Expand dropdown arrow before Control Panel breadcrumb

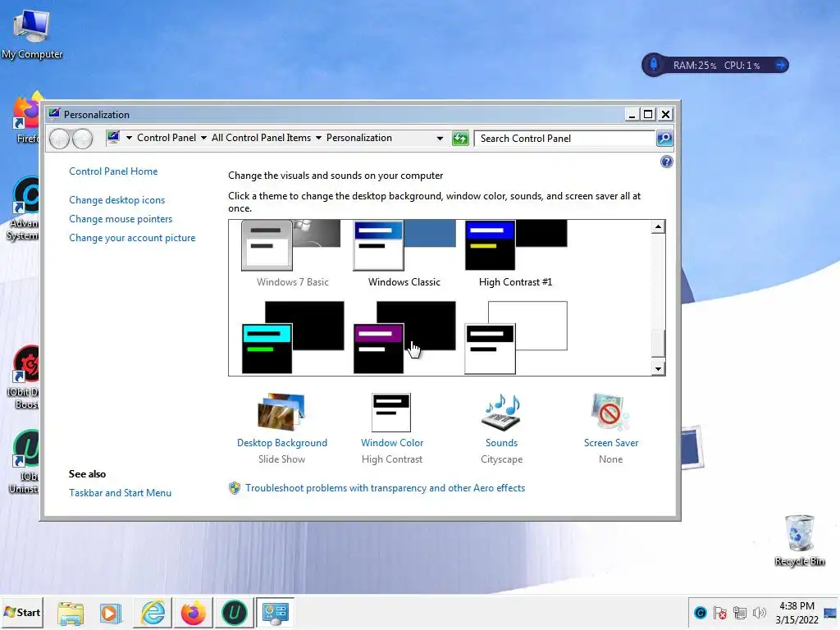point(129,138)
